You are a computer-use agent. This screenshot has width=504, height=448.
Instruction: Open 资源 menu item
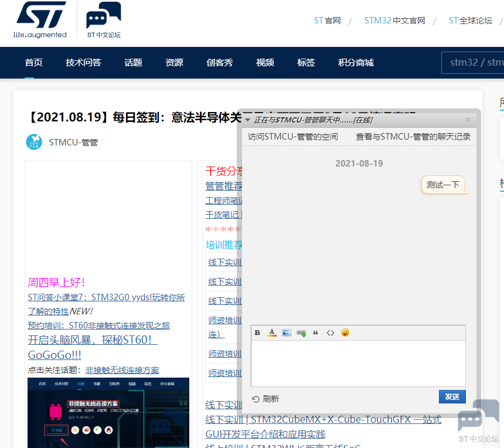pyautogui.click(x=174, y=62)
